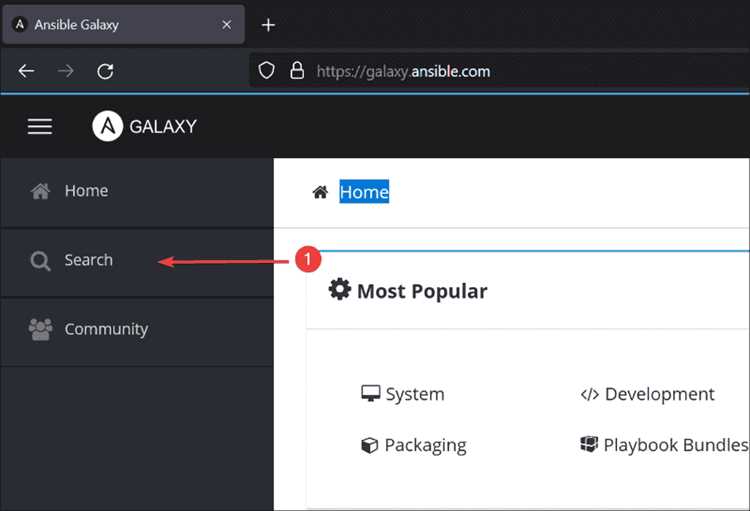Open Search in the sidebar

pyautogui.click(x=137, y=260)
